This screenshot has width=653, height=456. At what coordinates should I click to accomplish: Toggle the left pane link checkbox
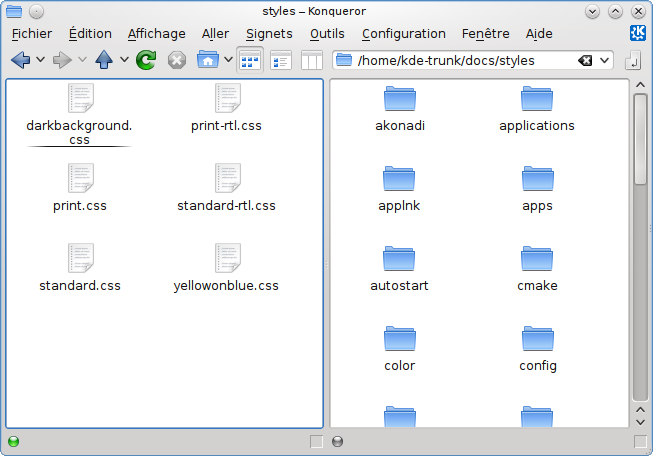[x=316, y=441]
